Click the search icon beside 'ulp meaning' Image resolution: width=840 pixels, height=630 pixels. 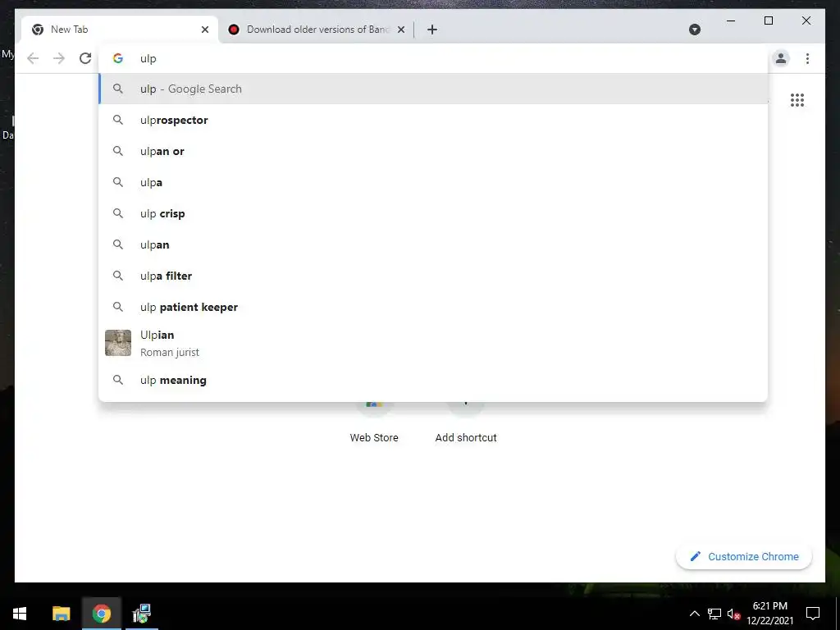point(118,380)
